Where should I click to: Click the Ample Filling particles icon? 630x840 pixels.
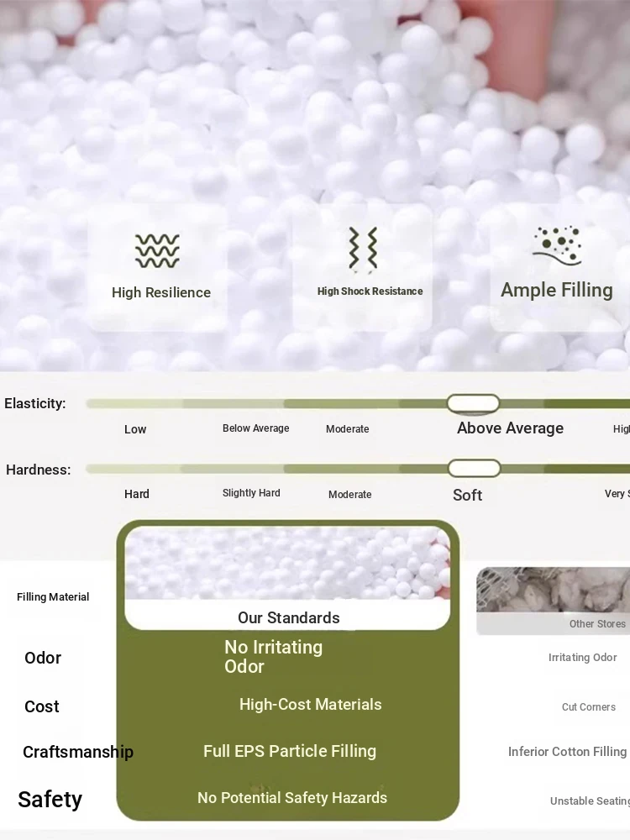[557, 245]
